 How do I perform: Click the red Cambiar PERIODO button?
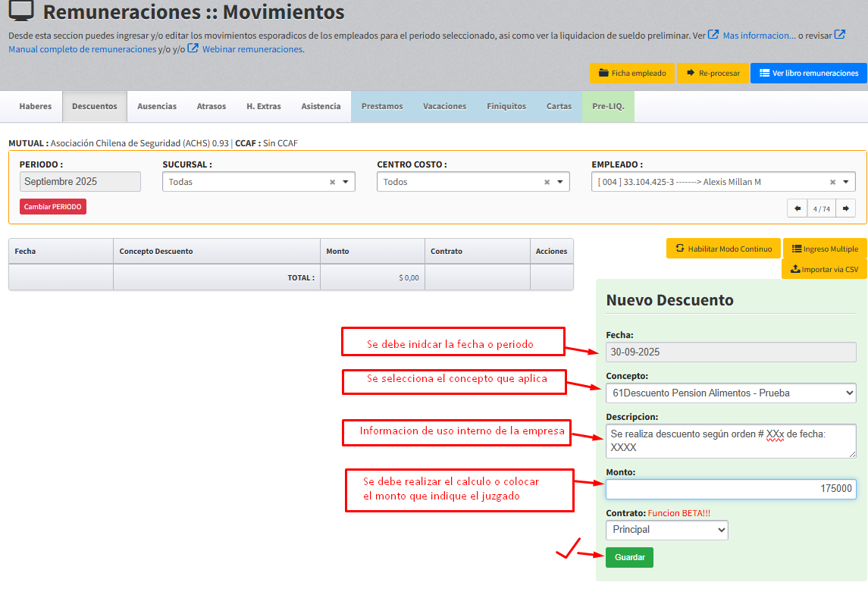53,207
